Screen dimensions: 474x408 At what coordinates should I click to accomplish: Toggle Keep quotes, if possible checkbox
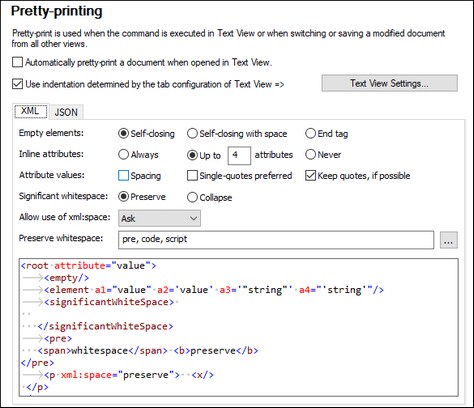point(310,176)
